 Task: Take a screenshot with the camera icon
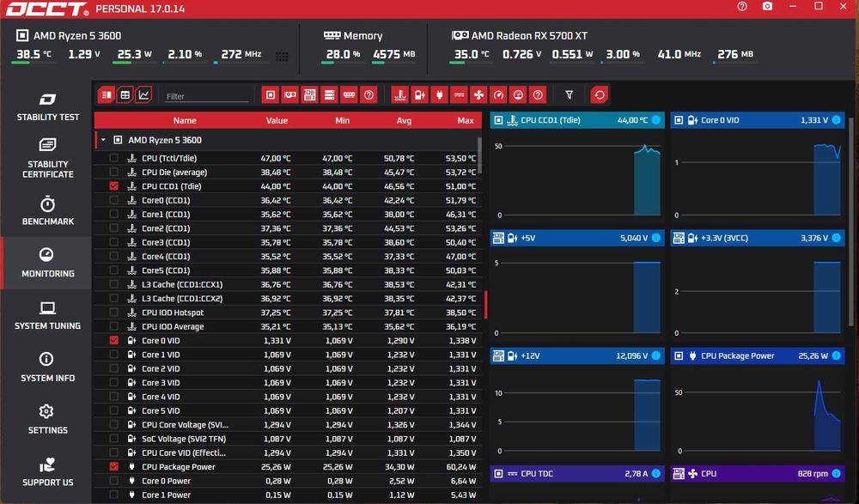tap(767, 7)
